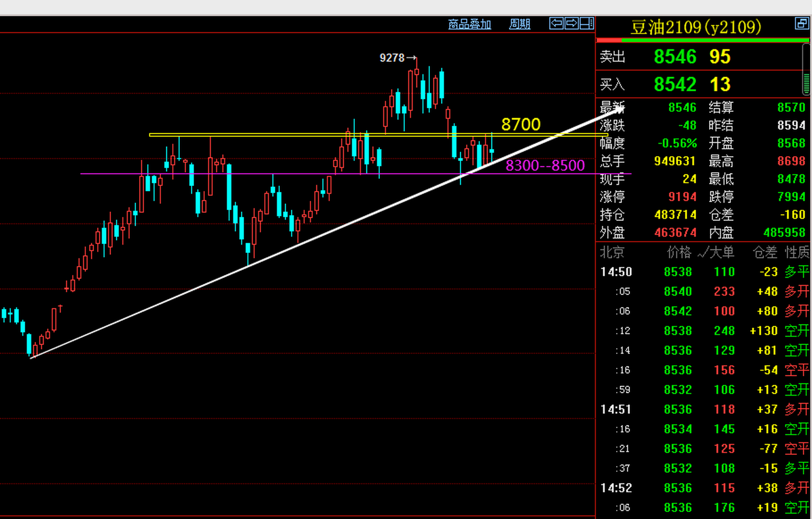The image size is (812, 519).
Task: Click tick volume 176 in last row
Action: pyautogui.click(x=724, y=508)
